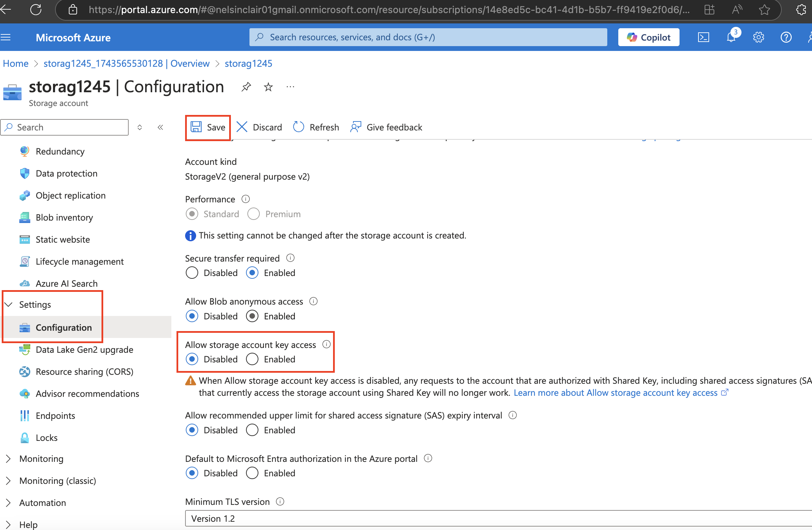Open the notifications bell
812x530 pixels.
point(731,37)
